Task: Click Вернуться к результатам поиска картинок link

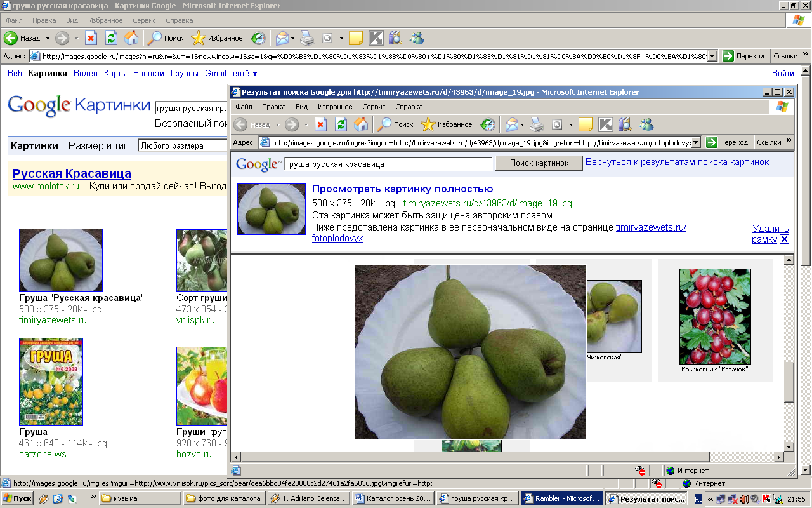Action: pyautogui.click(x=677, y=162)
